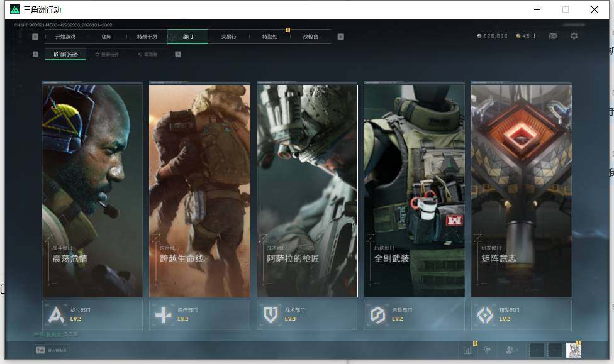Select the 部门任务 sub-tab
614x364 pixels.
(66, 55)
